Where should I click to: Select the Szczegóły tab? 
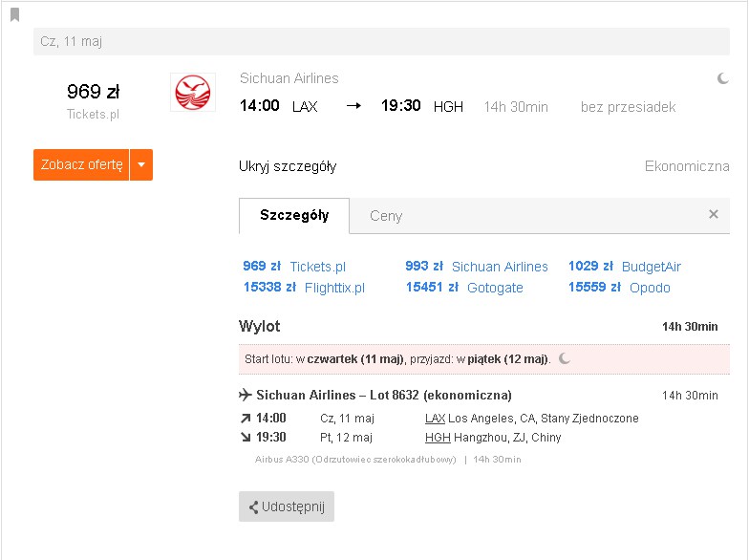pos(294,216)
